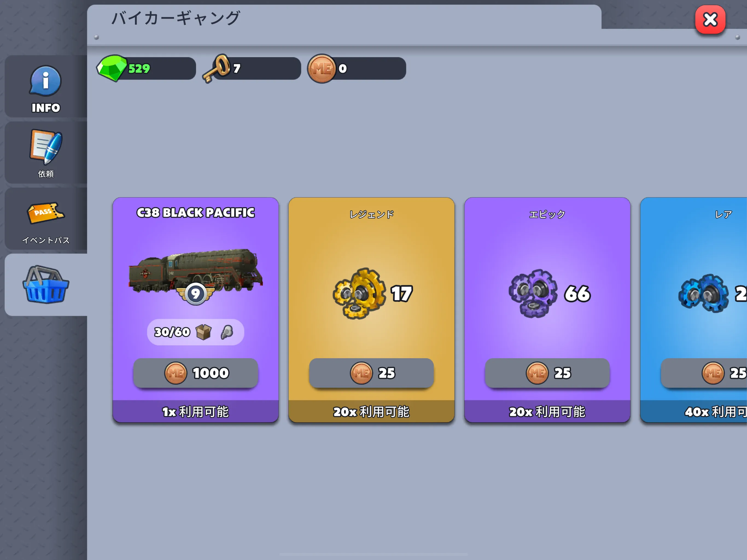Close the バイカーギャング event window

[x=710, y=20]
